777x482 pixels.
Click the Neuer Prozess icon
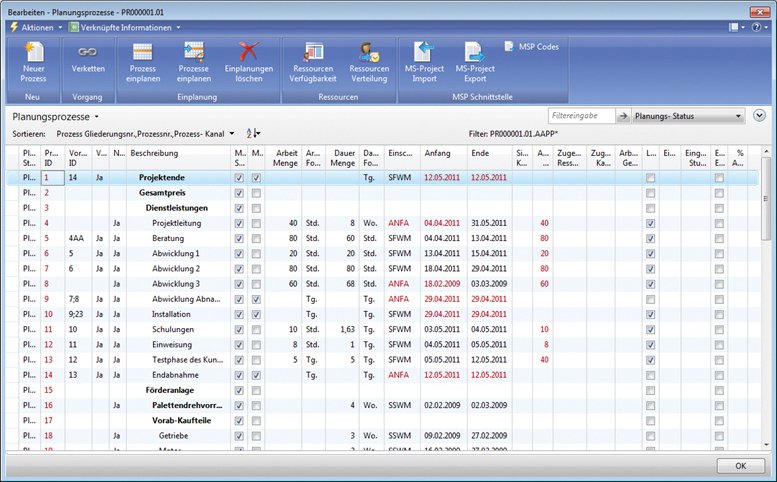coord(33,52)
